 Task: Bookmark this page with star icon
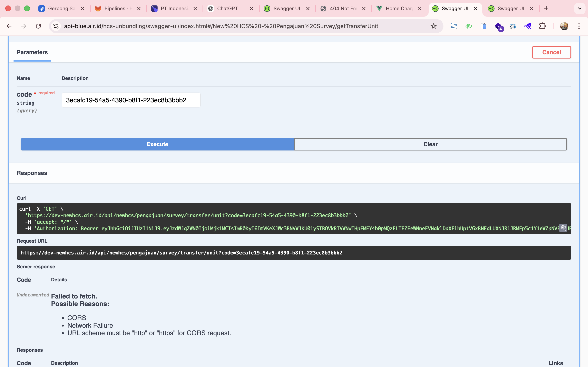[x=433, y=26]
